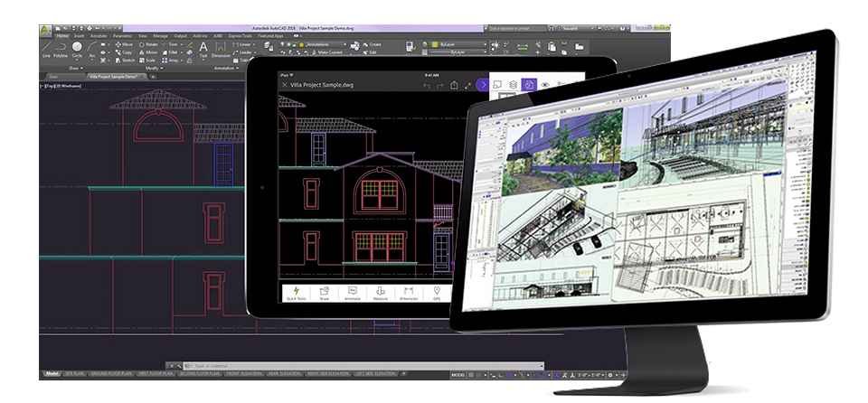Select the Dimension tool
This screenshot has height=403, width=868.
point(221,50)
